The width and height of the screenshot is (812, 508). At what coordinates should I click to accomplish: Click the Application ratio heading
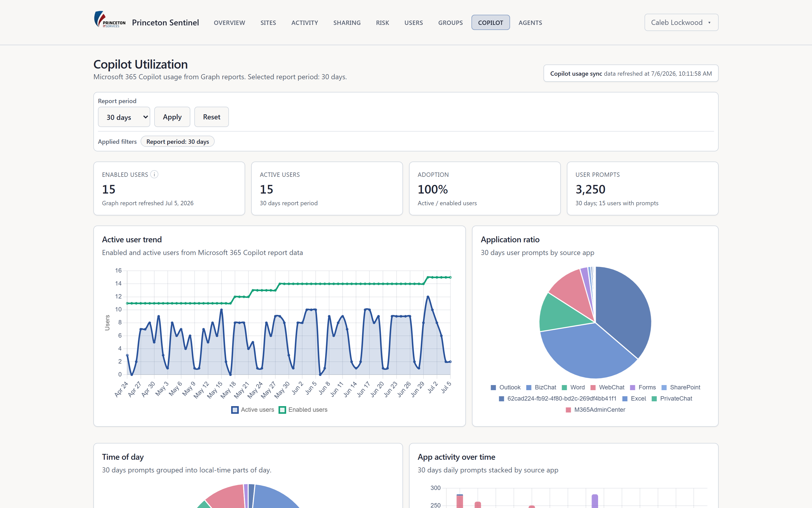coord(510,240)
